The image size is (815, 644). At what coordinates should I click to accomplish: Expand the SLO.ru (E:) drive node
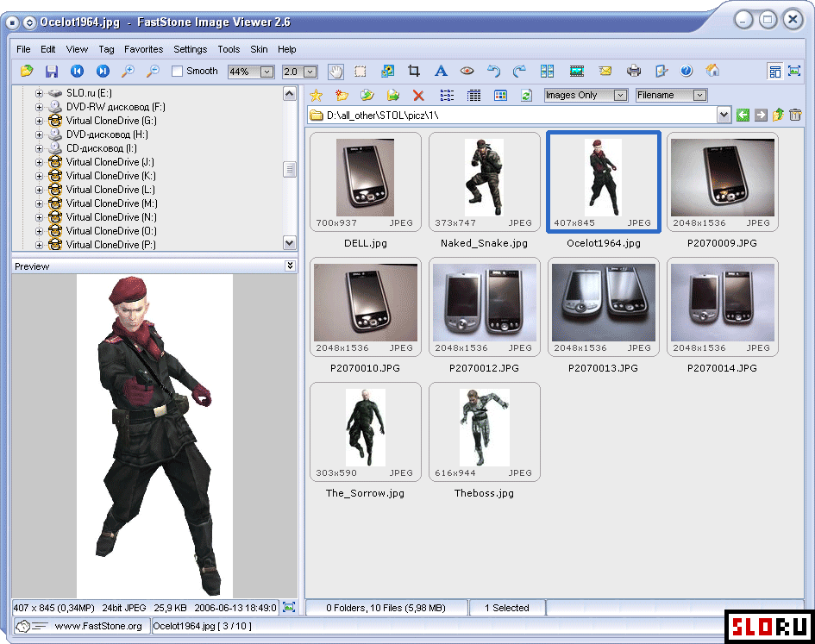[x=39, y=93]
